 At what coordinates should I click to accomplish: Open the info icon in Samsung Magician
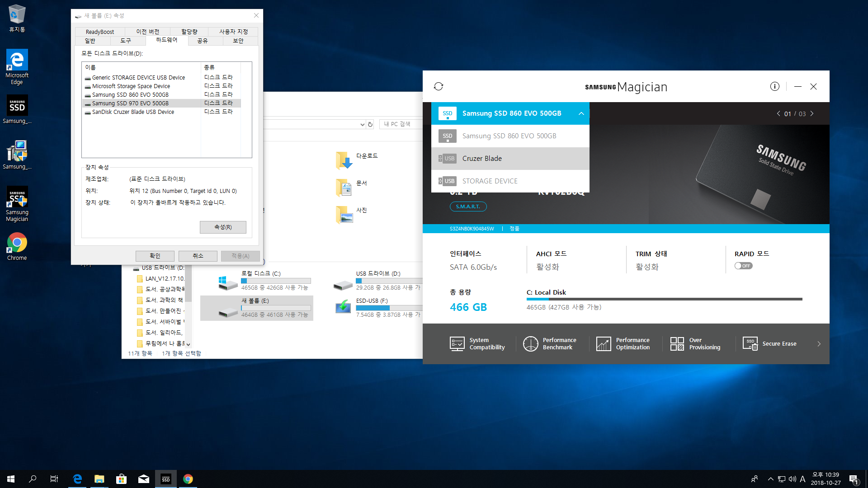pyautogui.click(x=775, y=86)
